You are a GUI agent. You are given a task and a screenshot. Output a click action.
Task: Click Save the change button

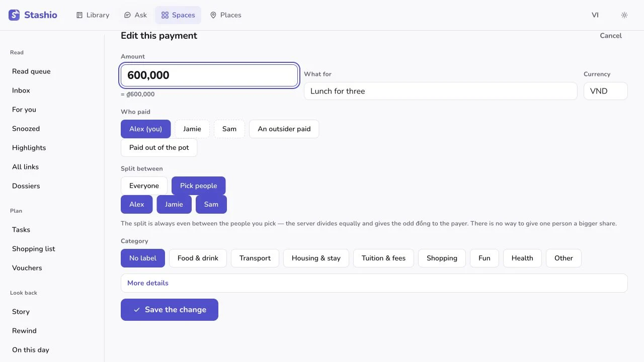coord(170,310)
